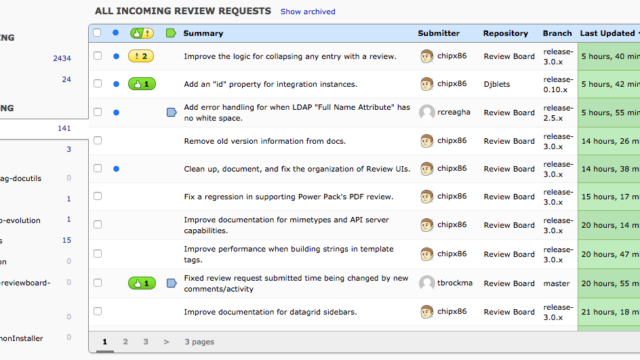Image resolution: width=640 pixels, height=360 pixels.
Task: Click blue unread dot on 'Clean up, document' row
Action: 116,169
